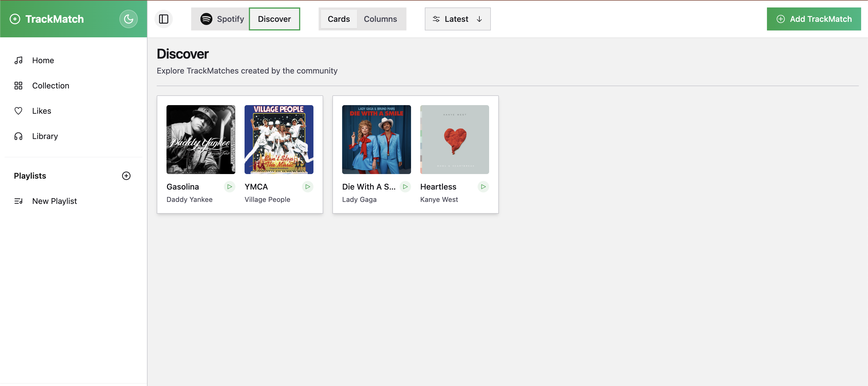Open the New Playlist entry
Screen dimensions: 868x386
point(73,201)
